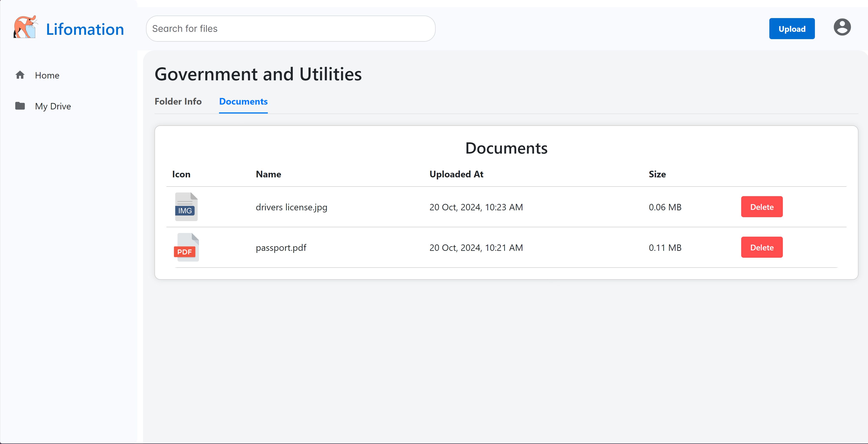Click the My Drive folder icon
This screenshot has width=868, height=444.
coord(20,106)
